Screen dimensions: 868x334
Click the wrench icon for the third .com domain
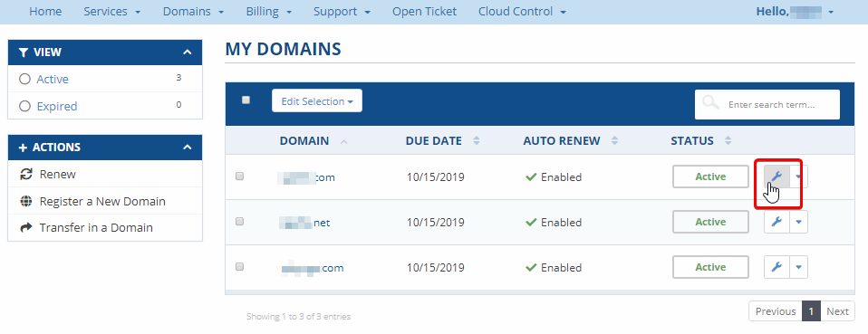776,268
